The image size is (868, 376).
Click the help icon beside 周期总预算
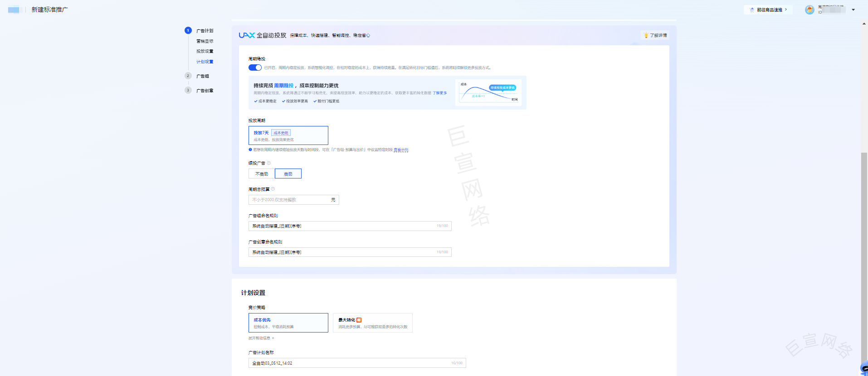coord(273,189)
